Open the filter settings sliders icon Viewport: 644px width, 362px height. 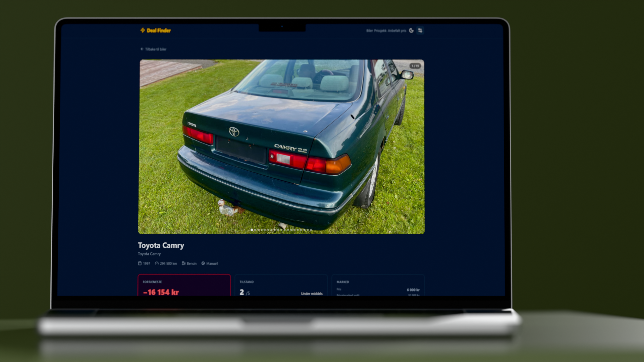(420, 31)
